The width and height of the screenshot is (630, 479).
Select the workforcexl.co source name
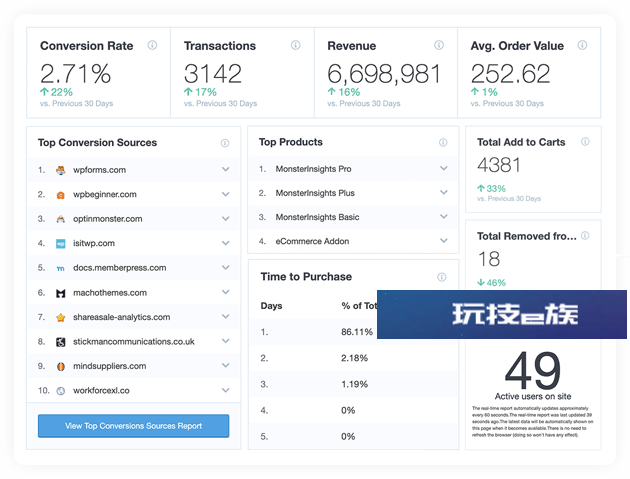pyautogui.click(x=101, y=391)
